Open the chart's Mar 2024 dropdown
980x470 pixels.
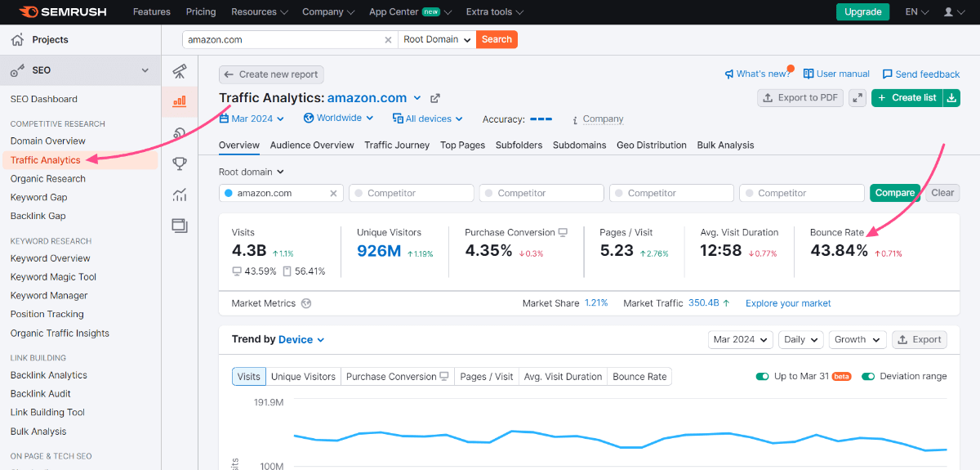click(x=741, y=339)
